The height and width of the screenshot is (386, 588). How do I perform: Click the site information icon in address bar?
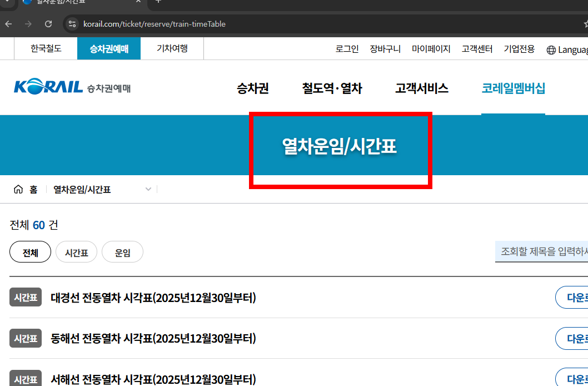pos(72,24)
